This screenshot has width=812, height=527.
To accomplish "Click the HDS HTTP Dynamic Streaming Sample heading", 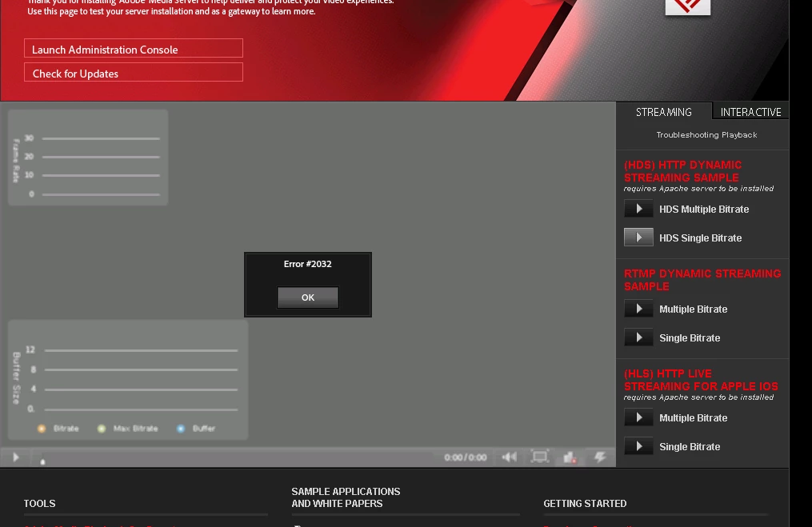I will coord(682,171).
